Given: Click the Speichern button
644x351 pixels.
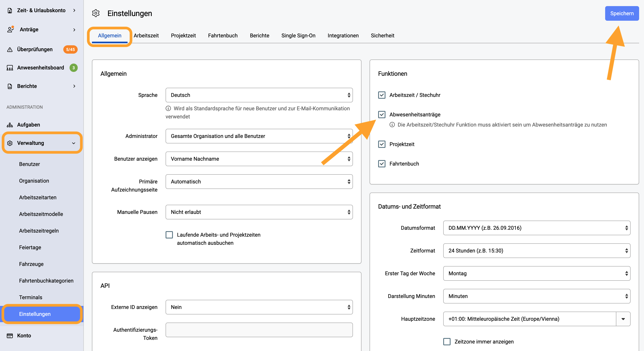Looking at the screenshot, I should (x=622, y=13).
